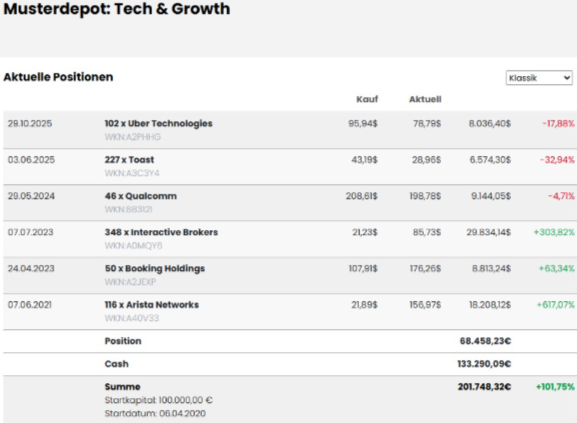The image size is (577, 423).
Task: Click the Cash amount 133.290,09€
Action: pos(484,364)
